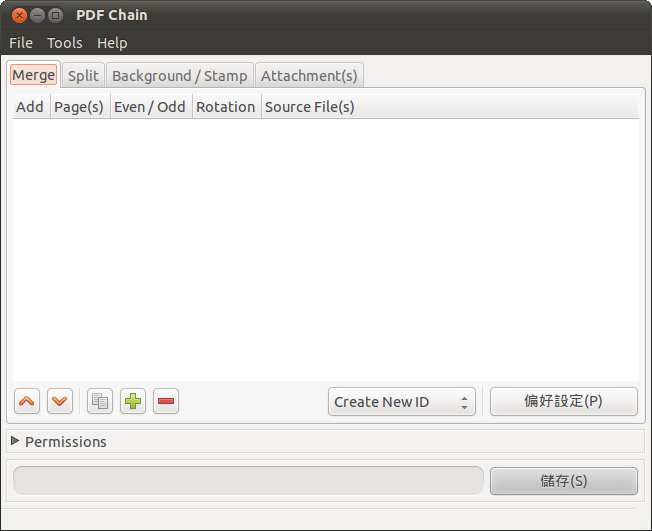Click the Page(s) column header
The width and height of the screenshot is (652, 531).
pos(79,107)
